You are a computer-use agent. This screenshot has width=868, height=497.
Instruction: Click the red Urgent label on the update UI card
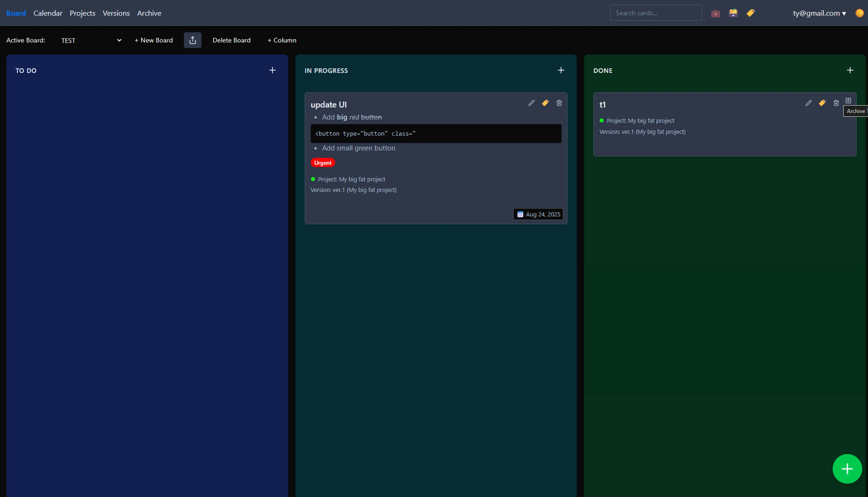[323, 162]
